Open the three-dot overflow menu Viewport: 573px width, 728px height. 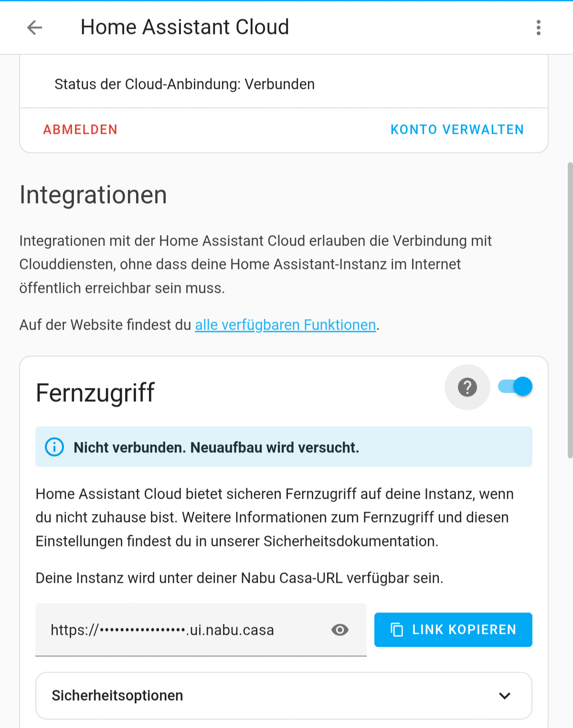[538, 28]
